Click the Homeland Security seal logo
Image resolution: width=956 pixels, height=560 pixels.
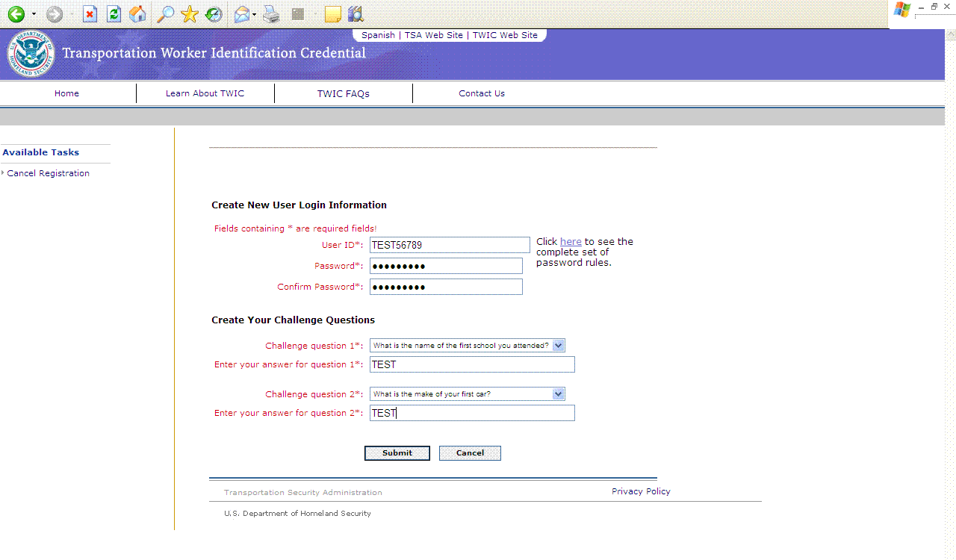coord(31,54)
